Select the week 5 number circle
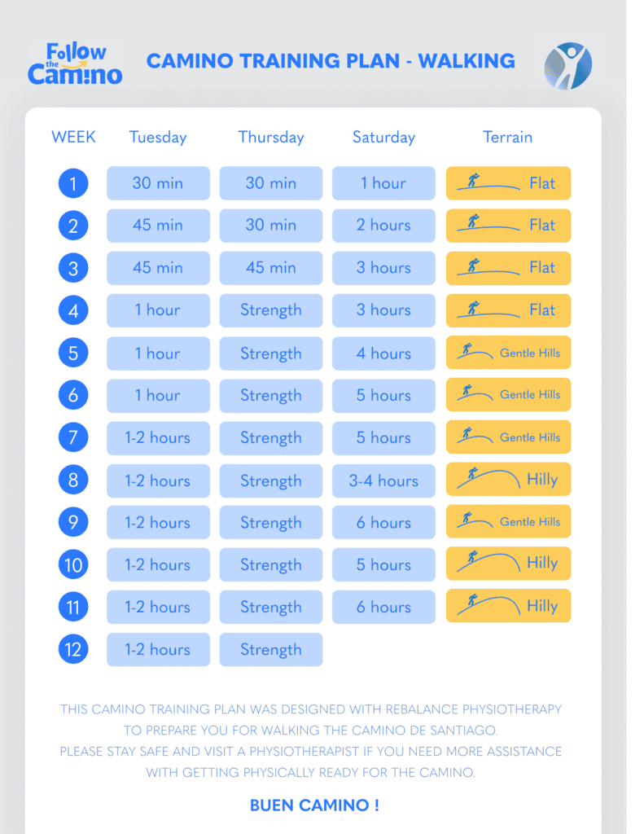Viewport: 644px width, 834px height. point(73,353)
